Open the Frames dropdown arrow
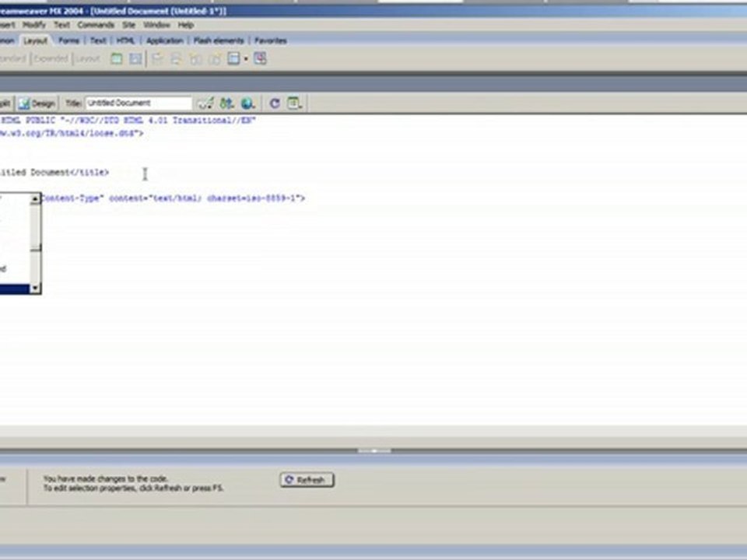Image resolution: width=747 pixels, height=560 pixels. pos(246,59)
